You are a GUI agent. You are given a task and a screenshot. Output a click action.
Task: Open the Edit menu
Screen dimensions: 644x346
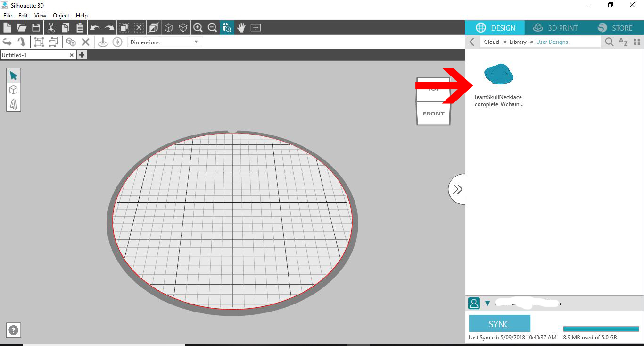23,16
